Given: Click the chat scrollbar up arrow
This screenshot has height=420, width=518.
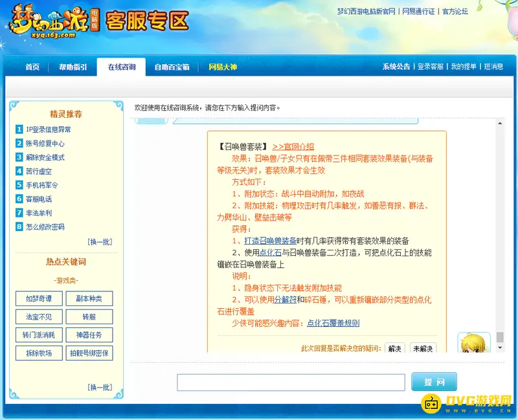Looking at the screenshot, I should [500, 123].
